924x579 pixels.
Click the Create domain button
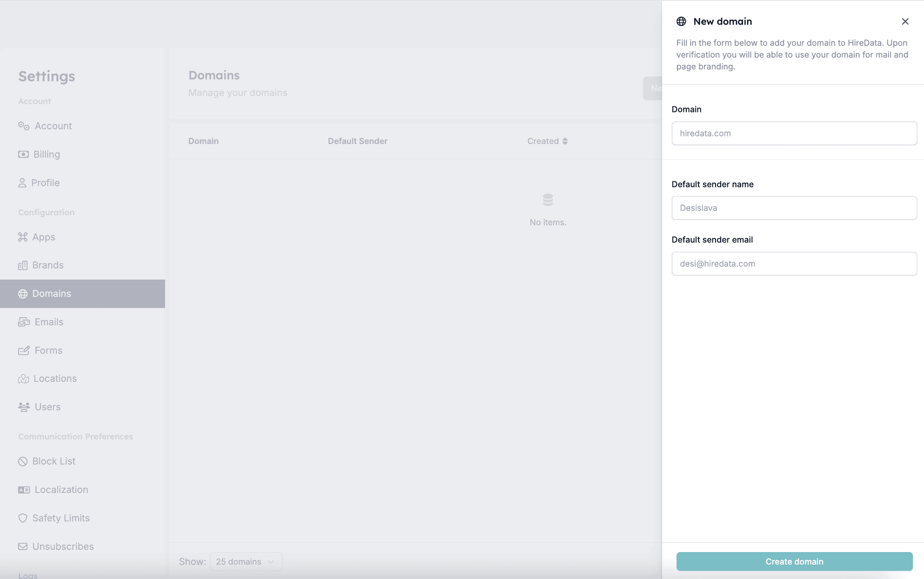pos(794,562)
